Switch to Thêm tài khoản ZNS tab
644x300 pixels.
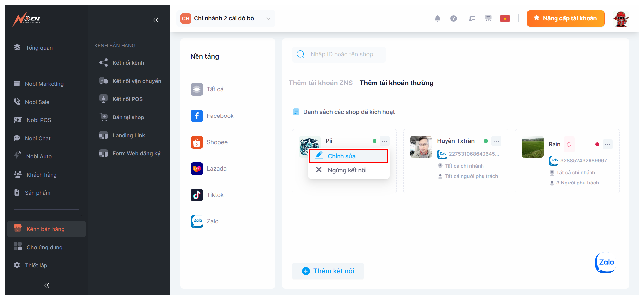coord(320,83)
